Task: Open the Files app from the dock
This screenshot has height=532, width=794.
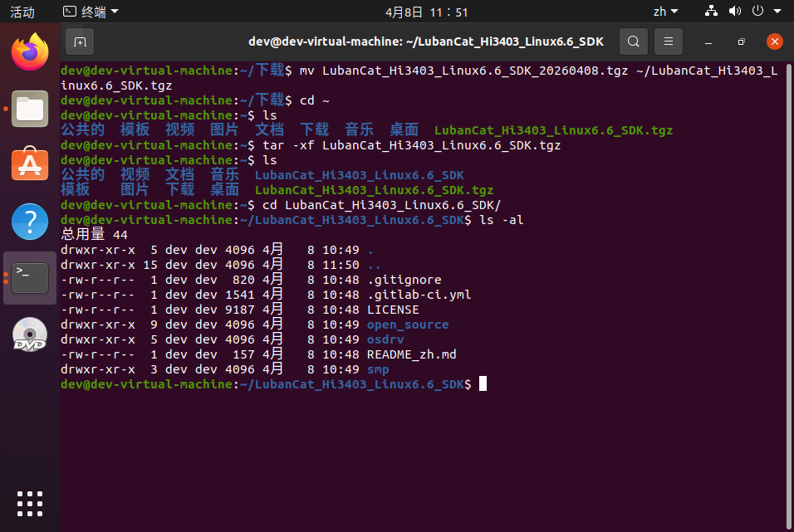Action: (x=29, y=108)
